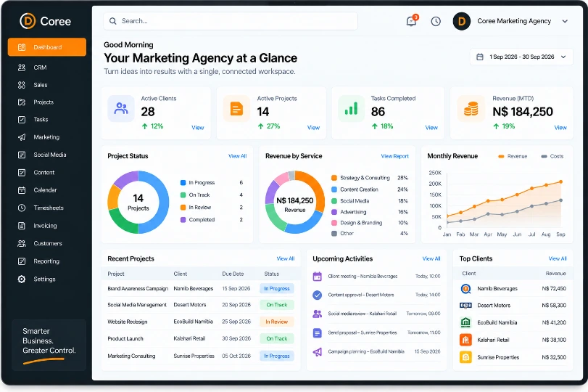Viewport: 588px width, 392px height.
Task: Click the calendar icon in date range
Action: tap(480, 57)
